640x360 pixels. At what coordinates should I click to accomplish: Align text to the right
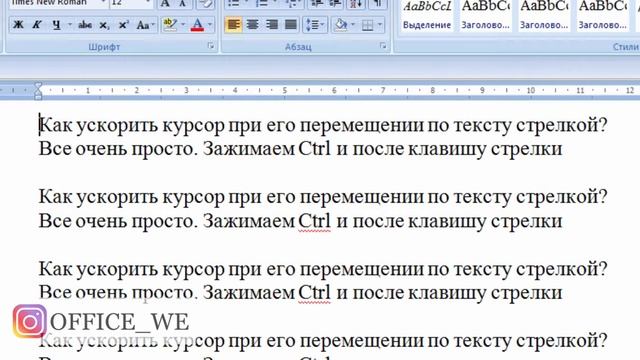coord(271,25)
